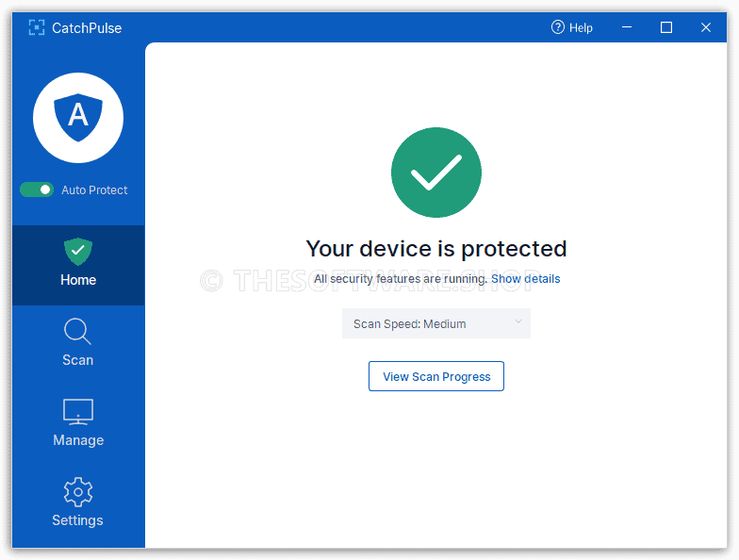Minimize the CatchPulse window
The image size is (739, 560).
[x=627, y=27]
